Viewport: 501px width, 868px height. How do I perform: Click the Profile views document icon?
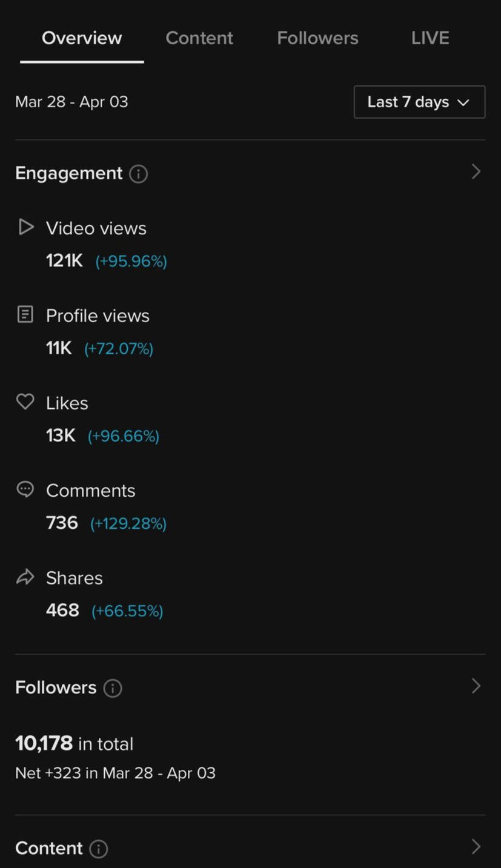[25, 314]
